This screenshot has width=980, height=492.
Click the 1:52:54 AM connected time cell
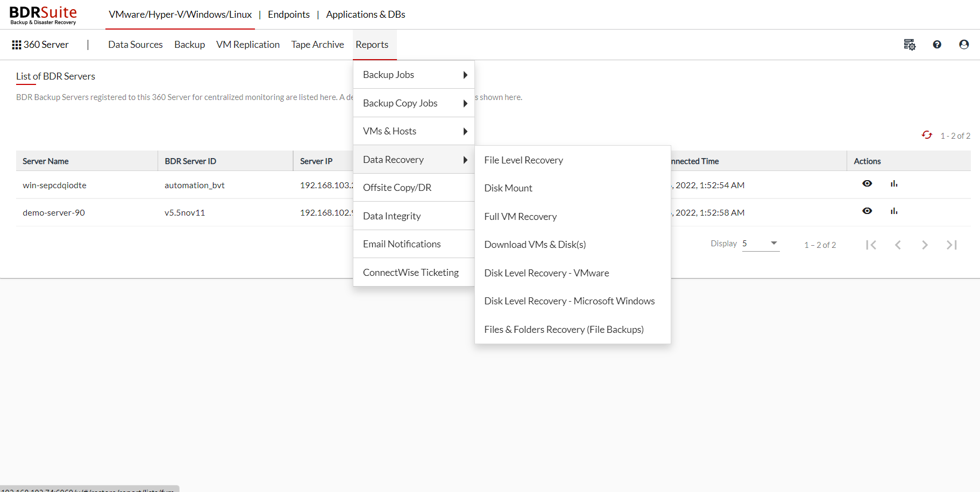708,186
